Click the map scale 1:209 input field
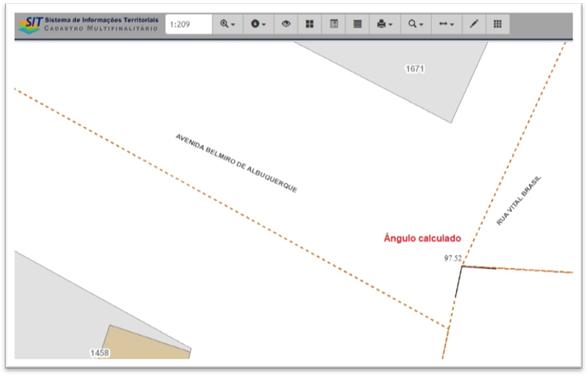The image size is (588, 376). pyautogui.click(x=189, y=24)
